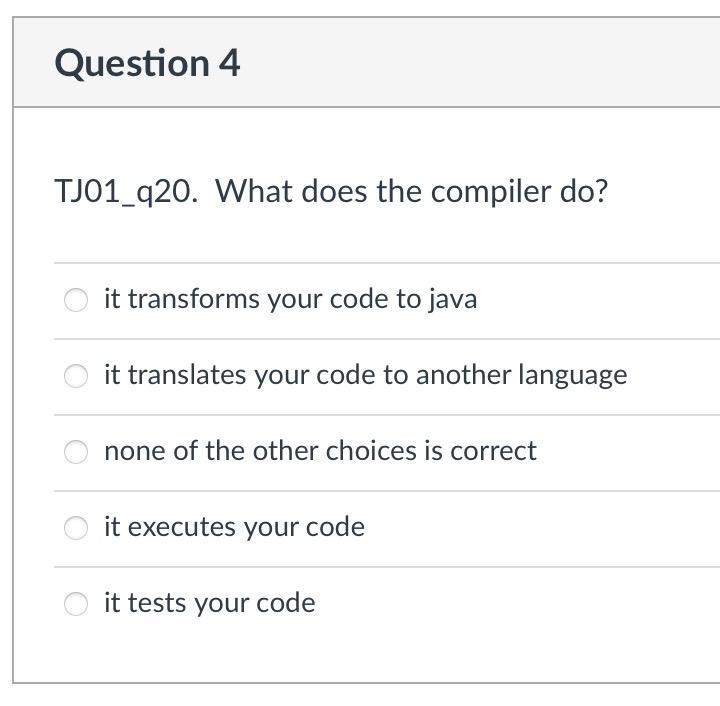Image resolution: width=720 pixels, height=706 pixels.
Task: Select the radio button for 'it tests your code'
Action: click(76, 604)
